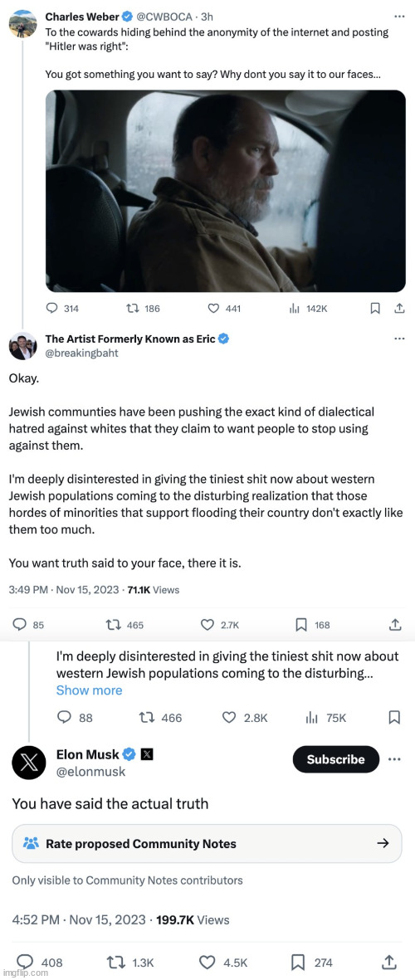Open Rate proposed Community Notes
This screenshot has height=980, width=415.
point(207,844)
